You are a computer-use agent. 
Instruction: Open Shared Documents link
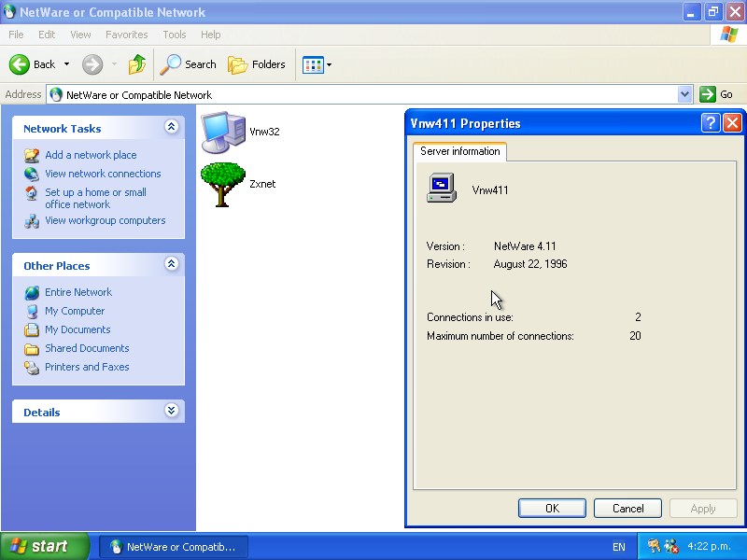(87, 348)
